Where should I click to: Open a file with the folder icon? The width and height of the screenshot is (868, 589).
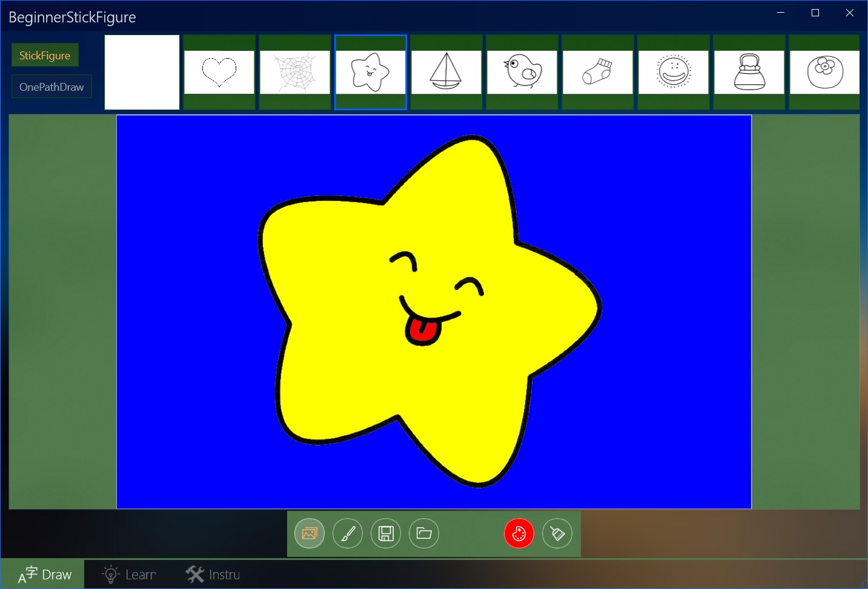424,533
